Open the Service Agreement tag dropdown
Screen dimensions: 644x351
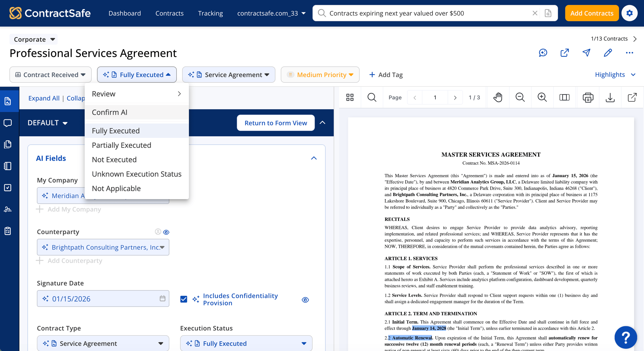[229, 75]
